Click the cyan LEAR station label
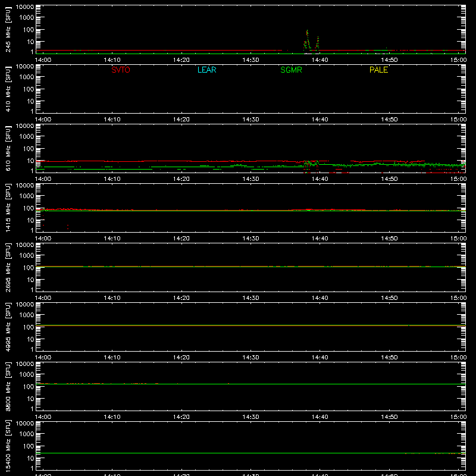 tap(206, 70)
